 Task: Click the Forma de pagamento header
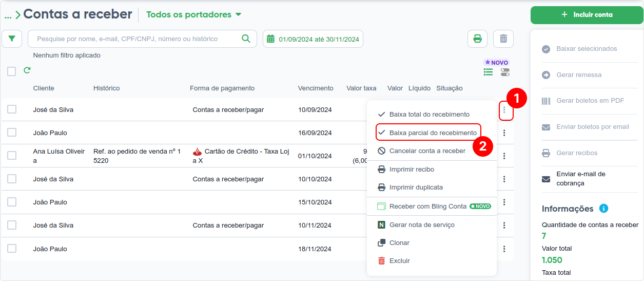(222, 88)
